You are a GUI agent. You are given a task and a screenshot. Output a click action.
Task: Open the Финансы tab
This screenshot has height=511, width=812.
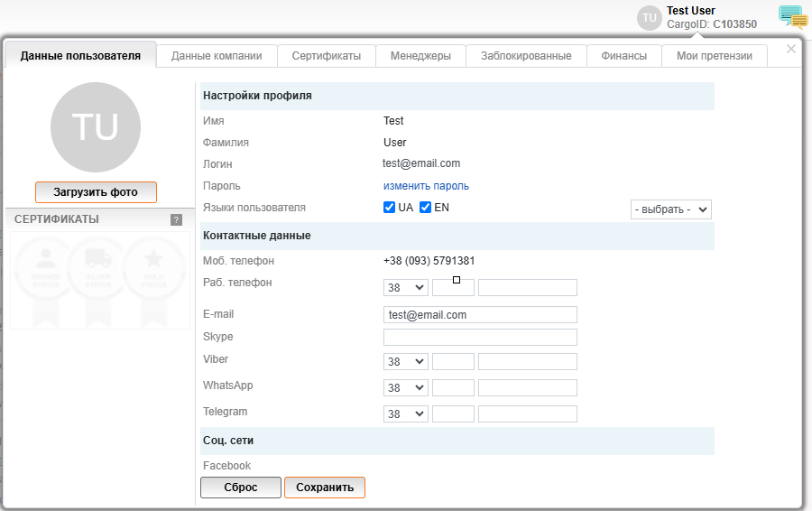[617, 56]
